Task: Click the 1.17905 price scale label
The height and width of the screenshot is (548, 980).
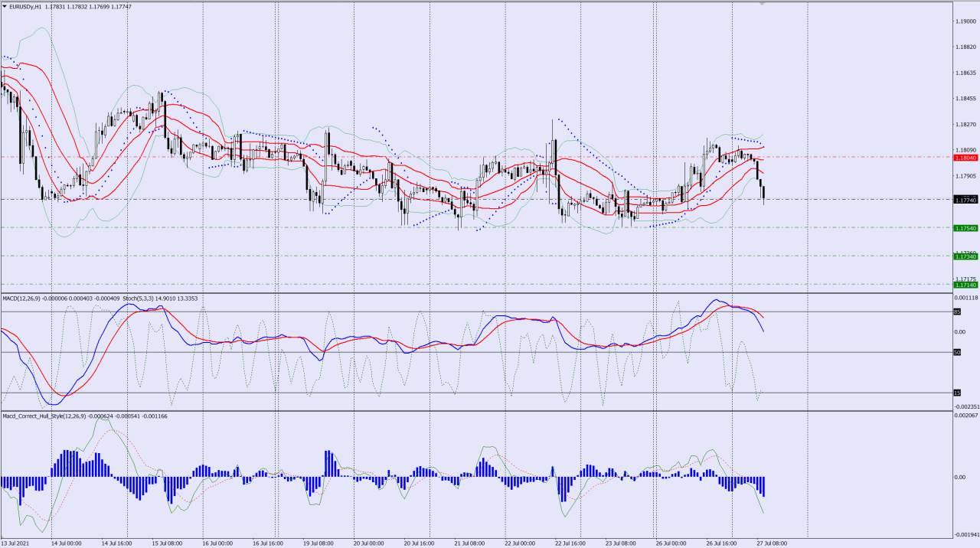Action: pyautogui.click(x=965, y=176)
